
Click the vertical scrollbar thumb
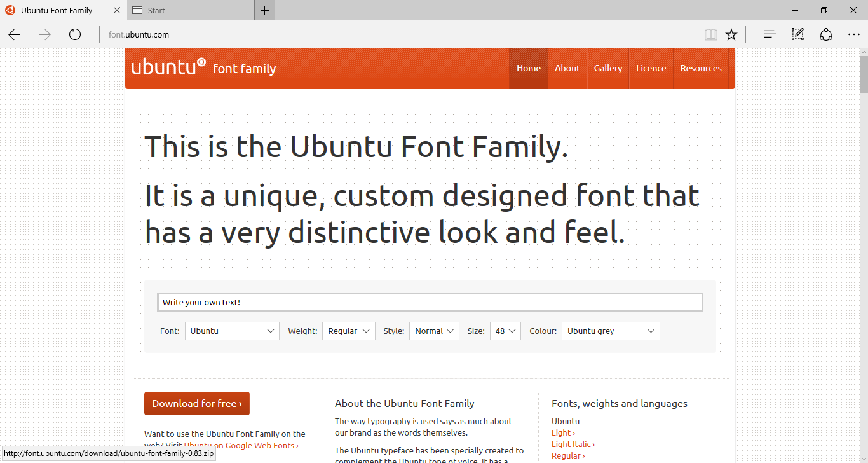[864, 74]
